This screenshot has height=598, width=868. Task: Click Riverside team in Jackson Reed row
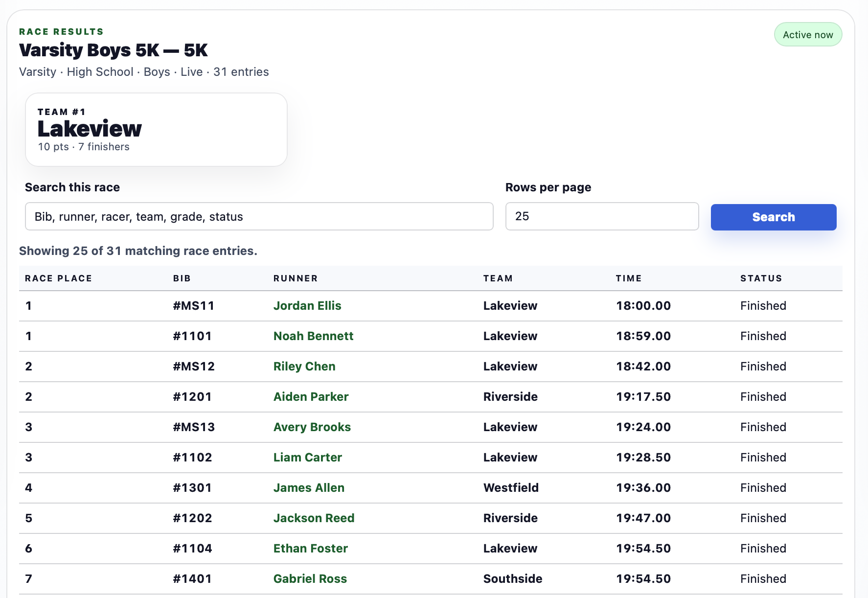(510, 518)
